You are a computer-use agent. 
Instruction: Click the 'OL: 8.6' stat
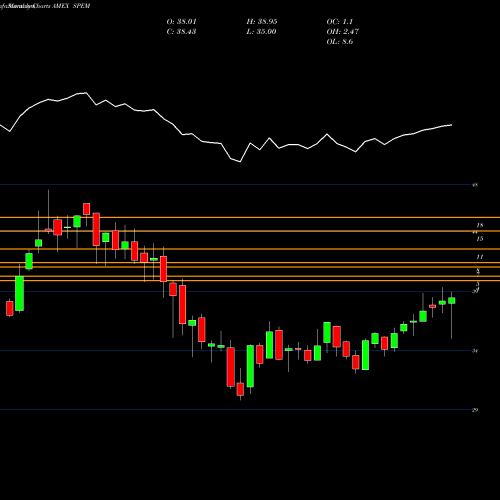(340, 42)
